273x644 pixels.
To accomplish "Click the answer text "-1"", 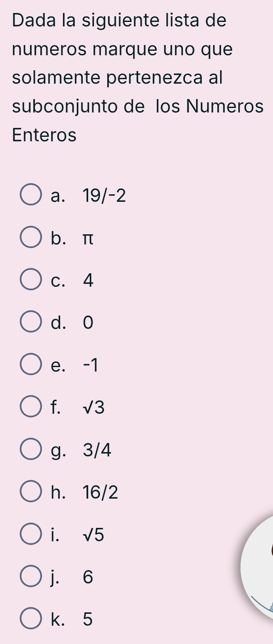I will coord(90,366).
